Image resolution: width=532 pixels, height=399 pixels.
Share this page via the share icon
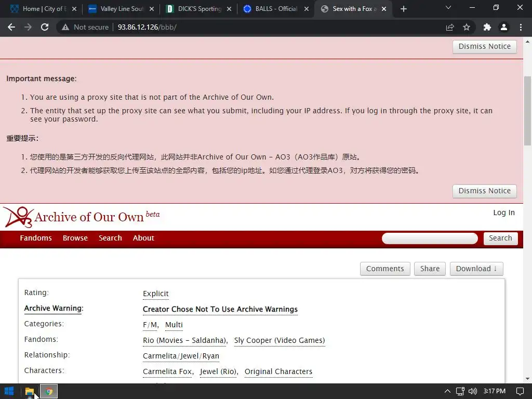[x=450, y=27]
